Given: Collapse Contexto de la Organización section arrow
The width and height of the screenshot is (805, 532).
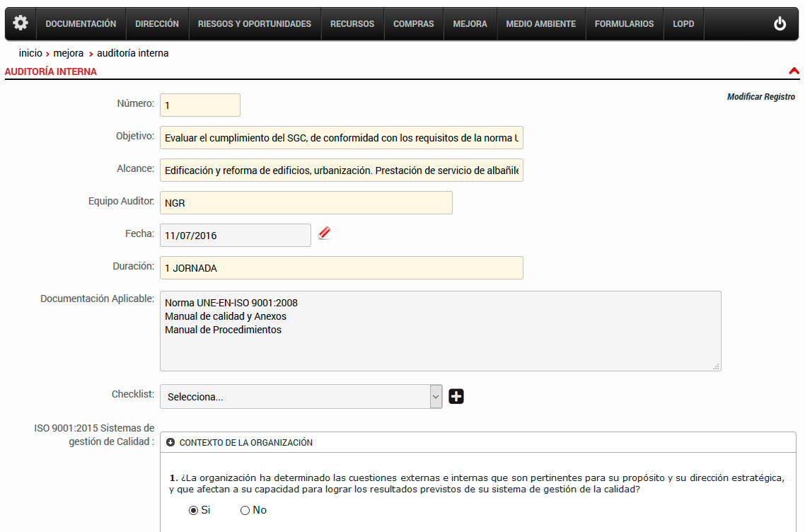Looking at the screenshot, I should 170,442.
